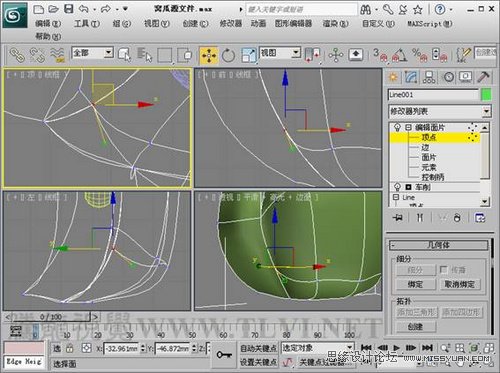
Task: Toggle the Window/Crossing selection tool
Action: pyautogui.click(x=184, y=55)
